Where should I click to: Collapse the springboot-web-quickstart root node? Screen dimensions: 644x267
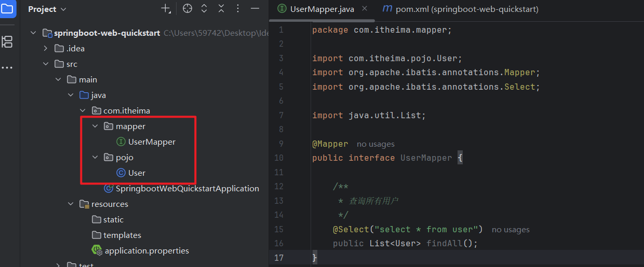34,33
